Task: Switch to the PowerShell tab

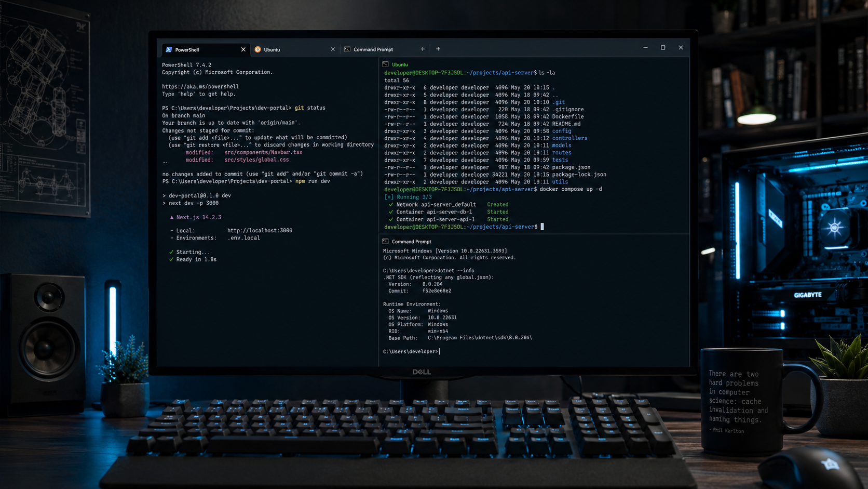Action: pyautogui.click(x=205, y=49)
